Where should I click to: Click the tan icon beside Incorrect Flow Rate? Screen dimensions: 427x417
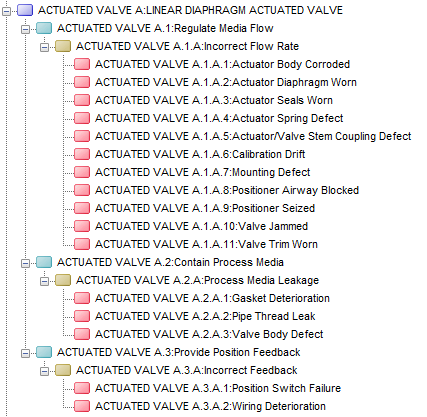pos(63,46)
